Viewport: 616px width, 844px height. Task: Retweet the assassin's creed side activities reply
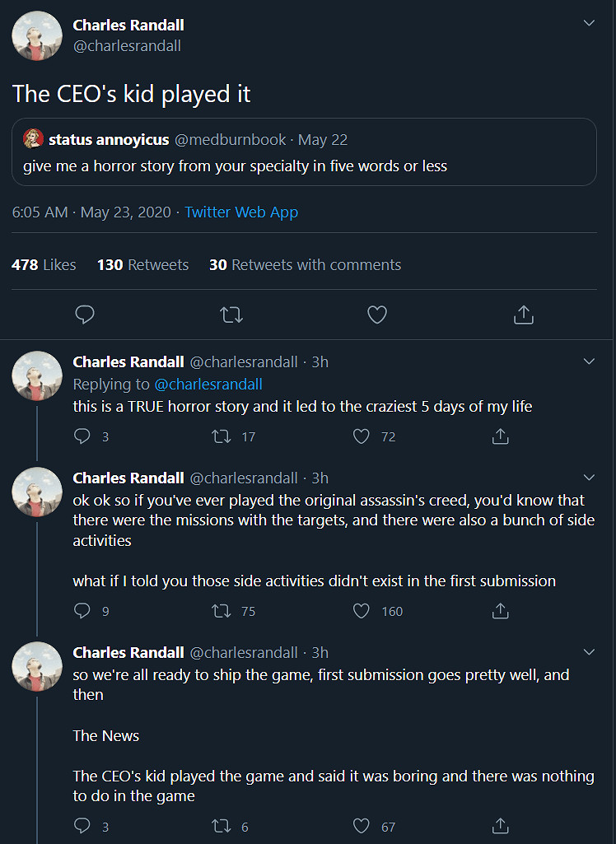pos(222,611)
